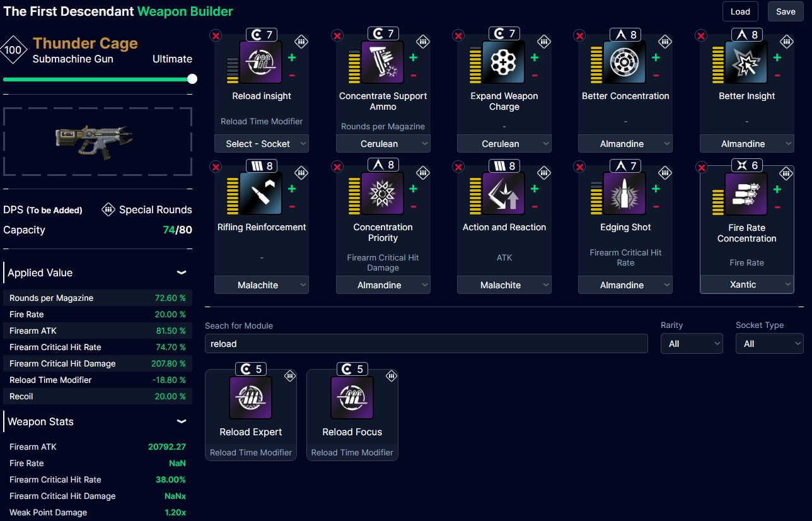Click the Thunder Cage weapon name
Screen dimensions: 812x521
[x=85, y=43]
